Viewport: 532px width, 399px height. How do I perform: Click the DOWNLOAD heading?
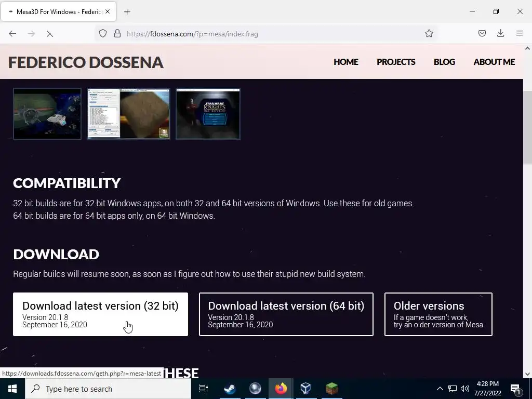(x=56, y=255)
